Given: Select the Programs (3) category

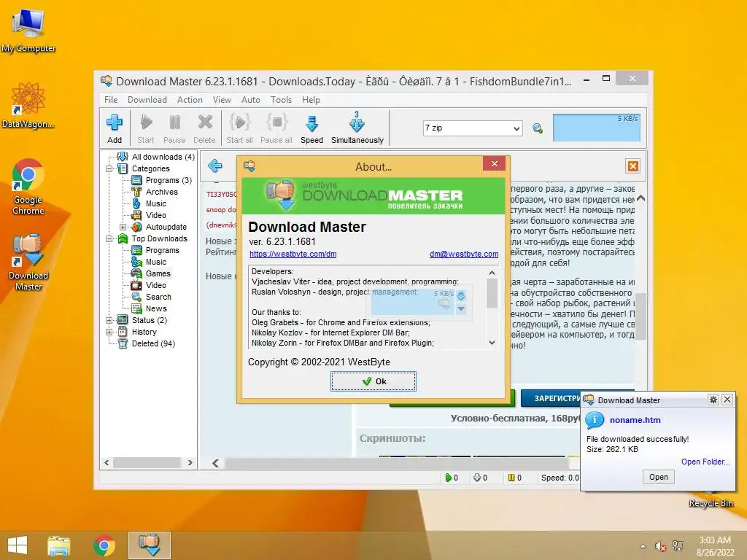Looking at the screenshot, I should (x=169, y=180).
